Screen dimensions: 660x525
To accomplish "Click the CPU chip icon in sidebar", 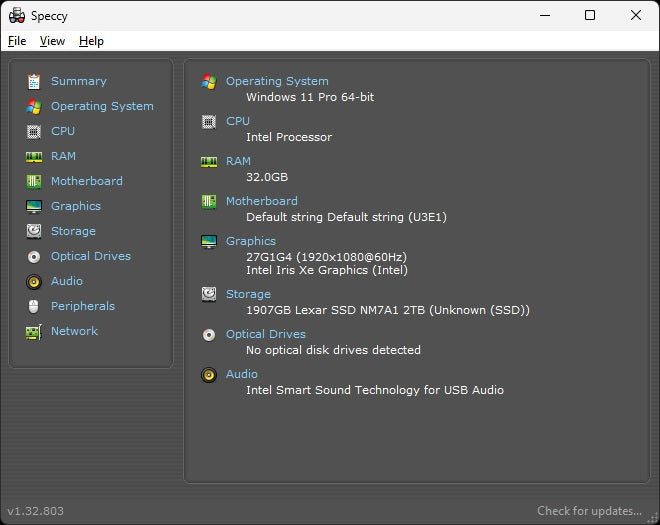I will coord(34,132).
